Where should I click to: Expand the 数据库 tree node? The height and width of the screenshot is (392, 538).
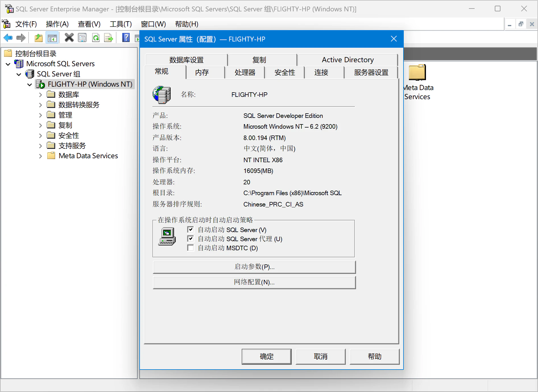40,95
